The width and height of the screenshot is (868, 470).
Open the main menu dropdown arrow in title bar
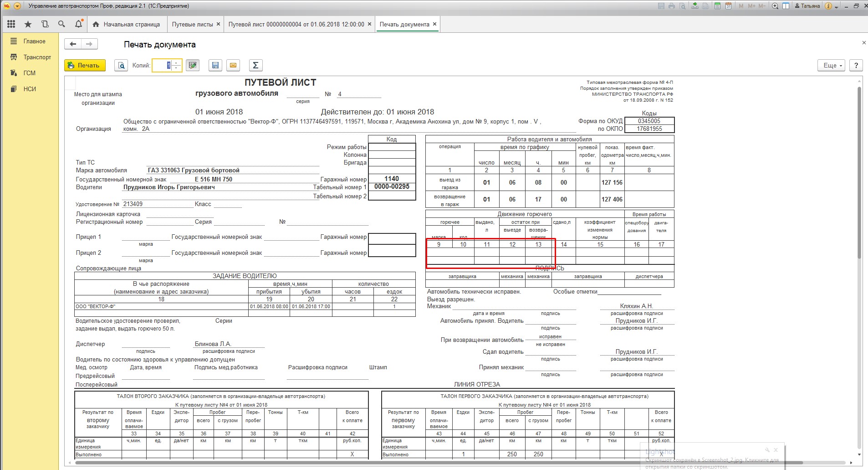pos(17,6)
